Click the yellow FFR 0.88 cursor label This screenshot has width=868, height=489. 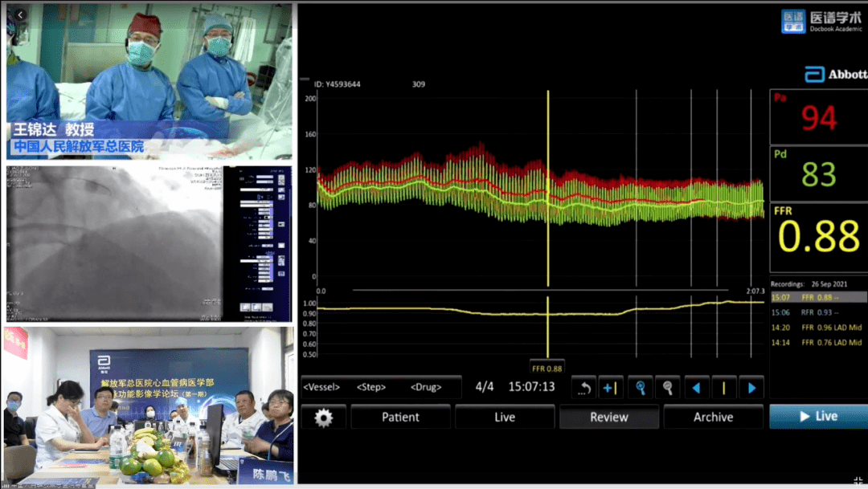pos(547,368)
